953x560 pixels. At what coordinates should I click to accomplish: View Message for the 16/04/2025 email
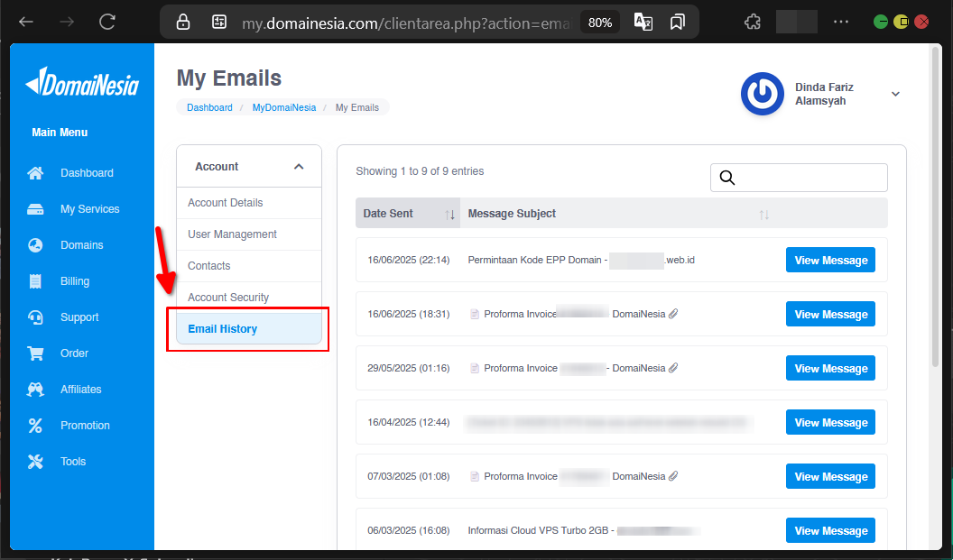[830, 422]
